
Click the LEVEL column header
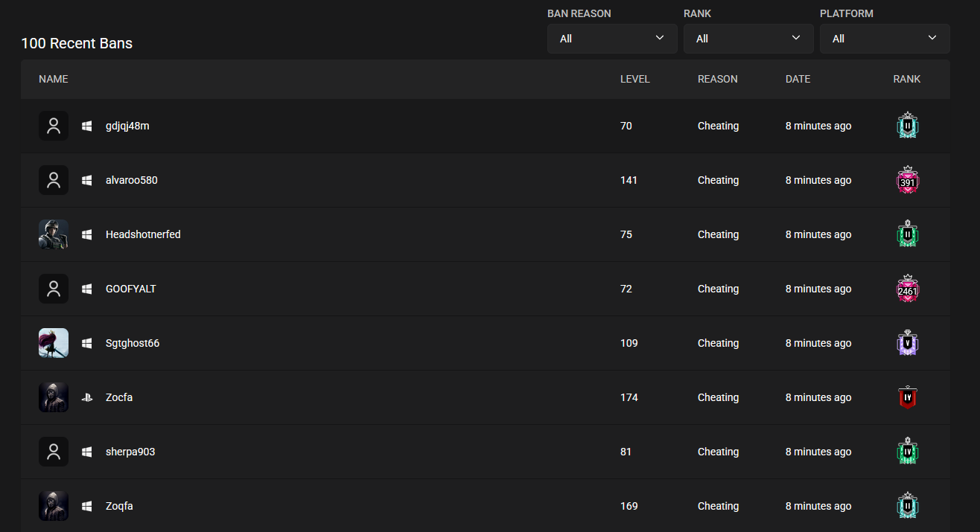[635, 79]
